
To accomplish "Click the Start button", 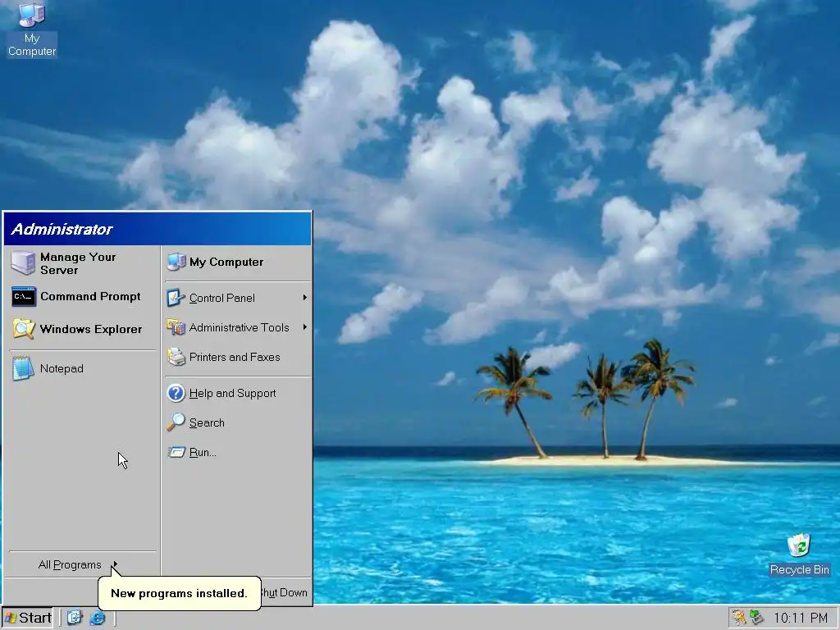I will click(28, 618).
